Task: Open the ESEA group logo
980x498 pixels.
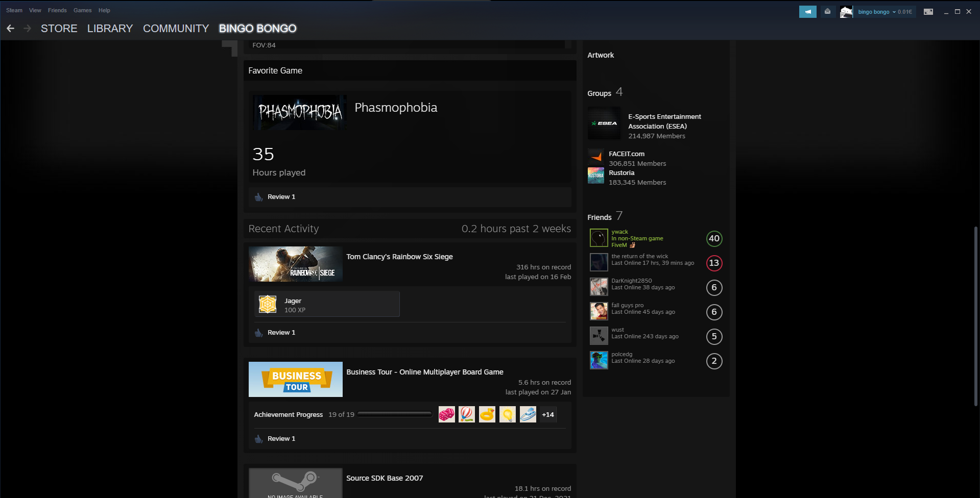Action: tap(604, 123)
